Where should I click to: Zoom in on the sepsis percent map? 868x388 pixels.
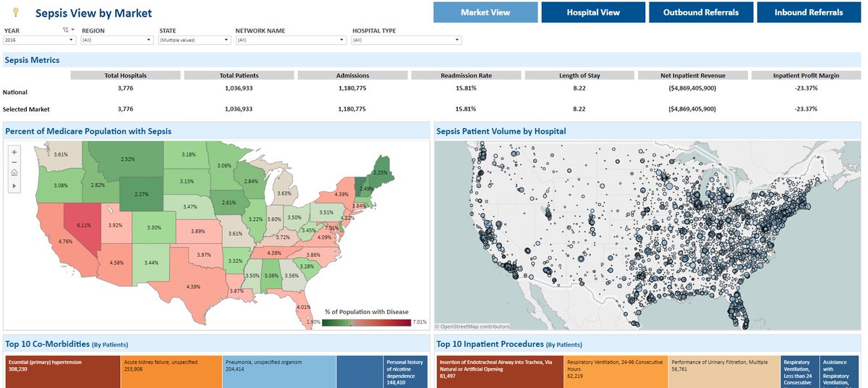point(14,151)
